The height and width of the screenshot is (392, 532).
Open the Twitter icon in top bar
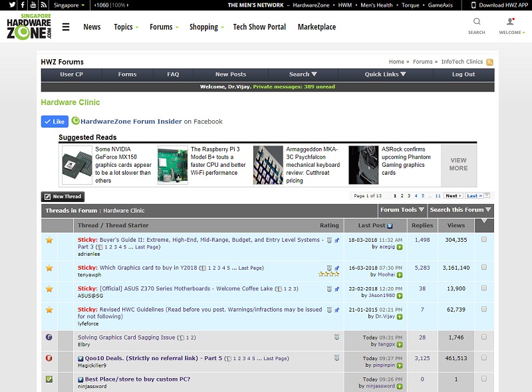[x=12, y=5]
